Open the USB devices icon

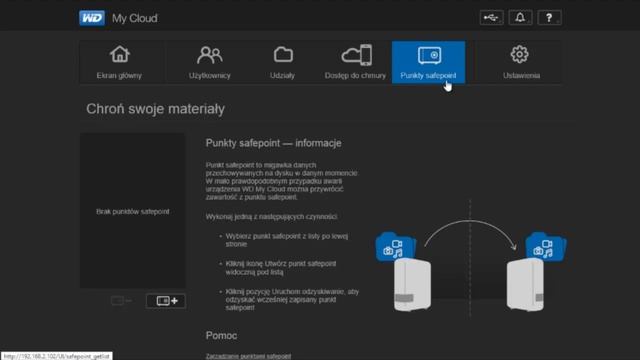point(491,18)
